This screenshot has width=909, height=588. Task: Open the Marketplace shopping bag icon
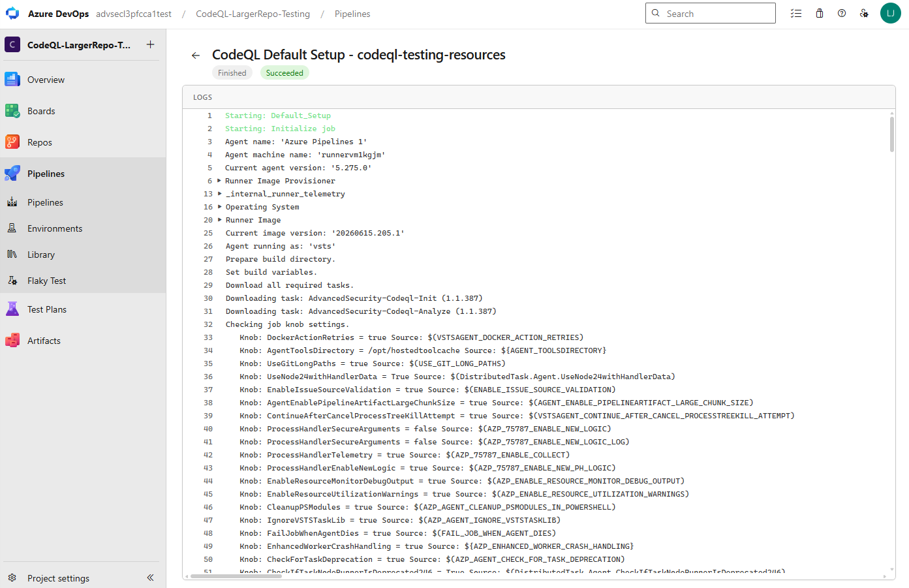(820, 13)
